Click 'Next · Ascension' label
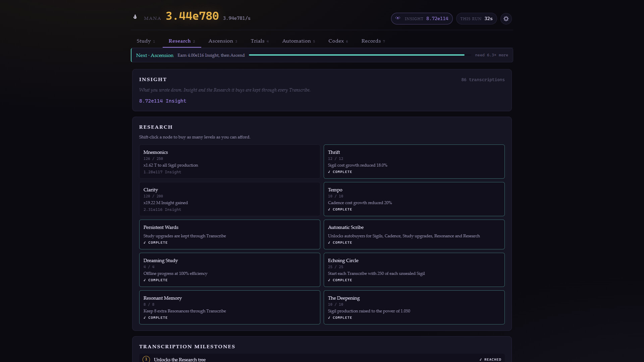This screenshot has height=362, width=644. [155, 55]
